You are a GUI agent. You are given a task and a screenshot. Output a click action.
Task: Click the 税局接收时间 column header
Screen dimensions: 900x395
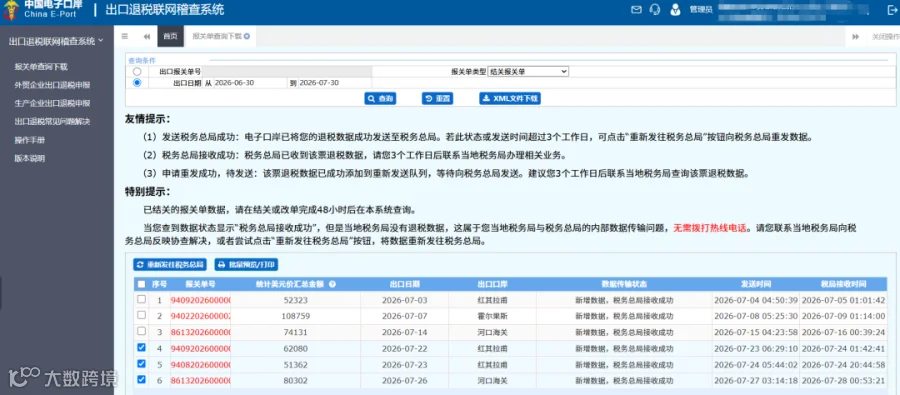pyautogui.click(x=843, y=284)
